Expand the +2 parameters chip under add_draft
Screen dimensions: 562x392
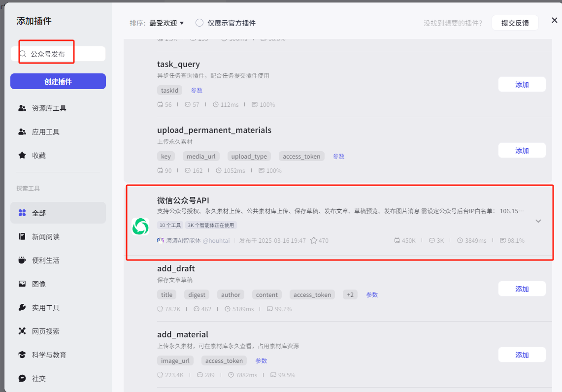coord(350,294)
